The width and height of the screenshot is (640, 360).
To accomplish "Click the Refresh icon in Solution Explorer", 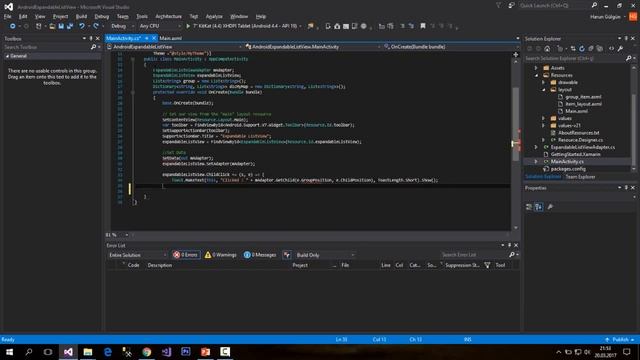I will point(582,49).
